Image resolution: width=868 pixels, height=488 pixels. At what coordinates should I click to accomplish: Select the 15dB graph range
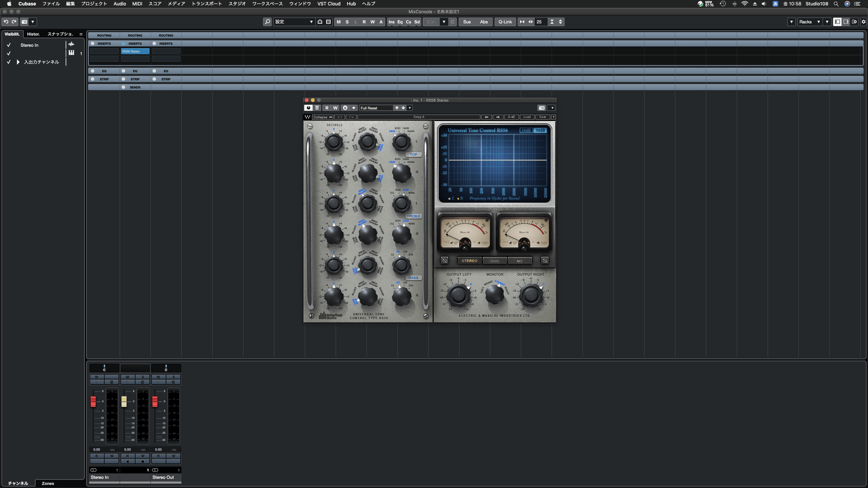point(526,131)
